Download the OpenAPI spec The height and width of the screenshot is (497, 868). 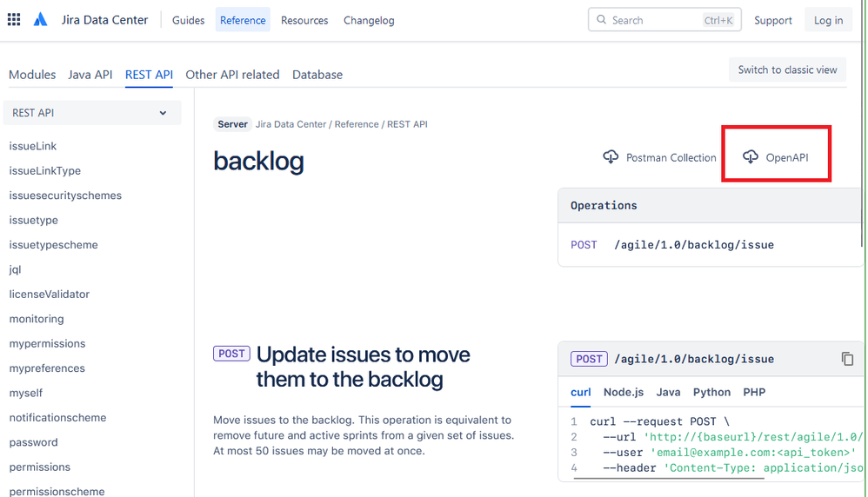(776, 157)
